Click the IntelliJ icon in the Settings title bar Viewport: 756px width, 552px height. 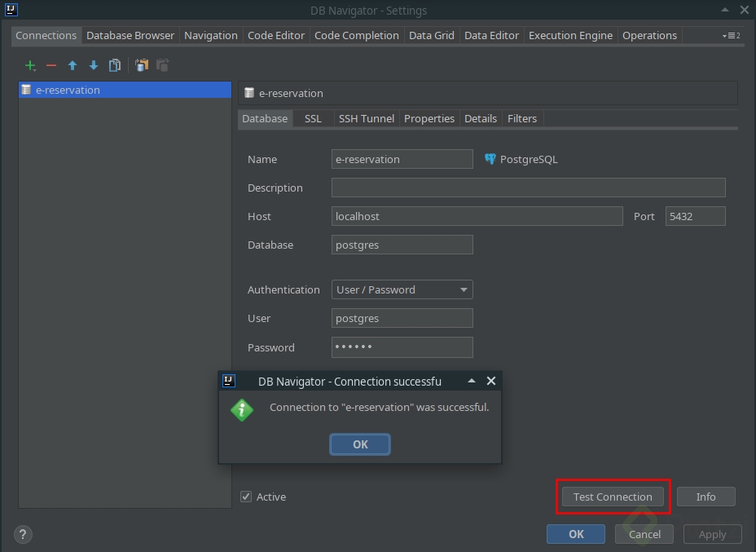tap(11, 10)
